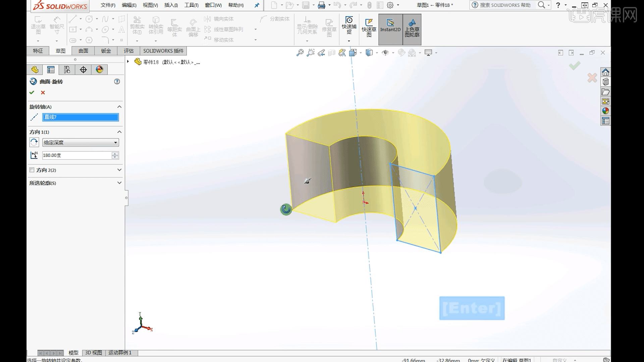Click the 直线7 axis selection field
This screenshot has height=362, width=644.
80,117
